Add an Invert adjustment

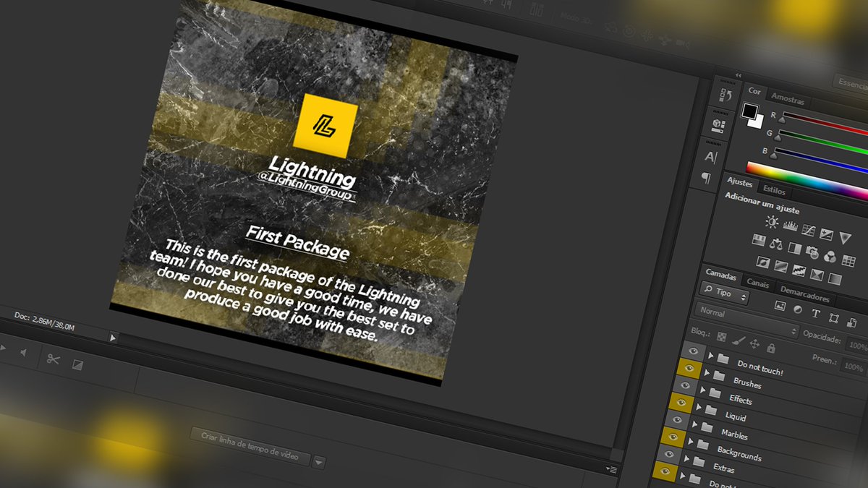click(763, 262)
